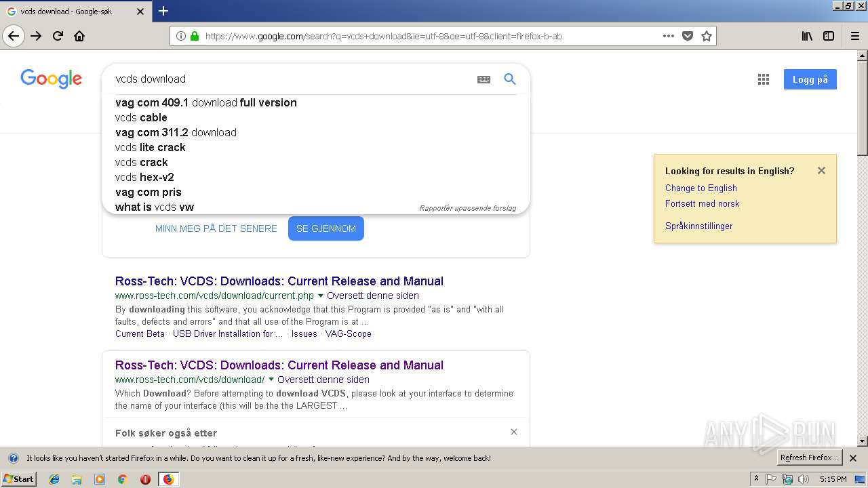Click Rapportér upassende forslag link
The width and height of the screenshot is (868, 488).
[468, 208]
